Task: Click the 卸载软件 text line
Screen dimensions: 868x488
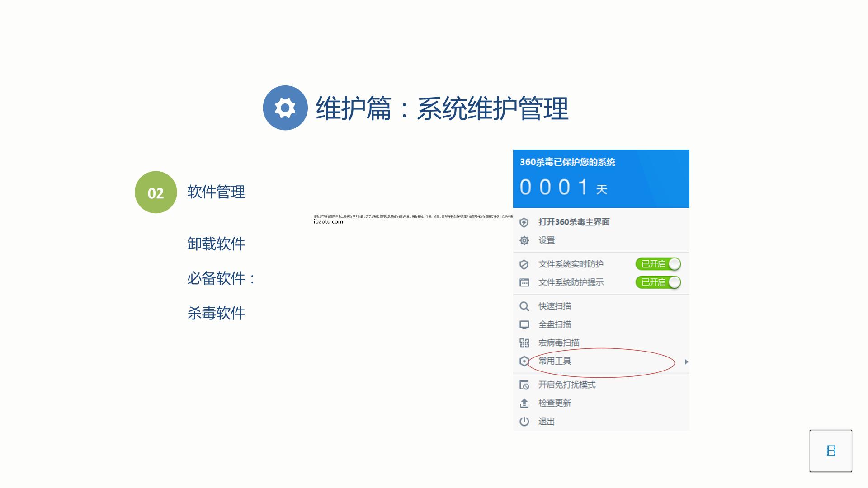Action: 216,244
